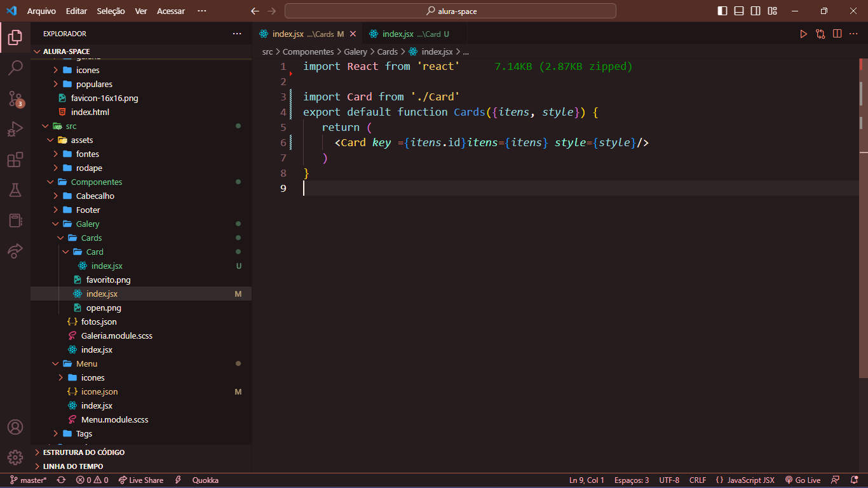Open the notebook icon in activity bar
This screenshot has height=488, width=868.
tap(15, 220)
